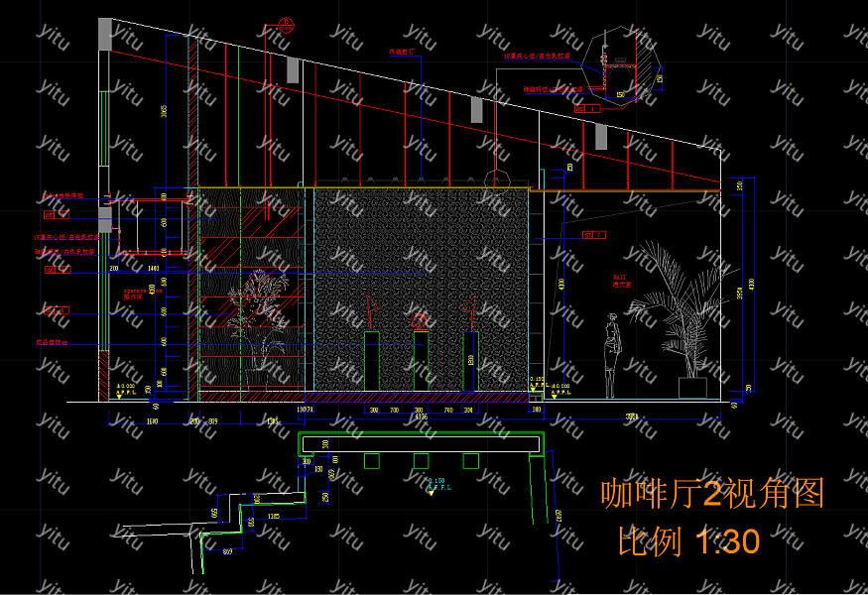This screenshot has width=868, height=595.
Task: Select the 4536 dimension under the stone wall
Action: click(421, 416)
